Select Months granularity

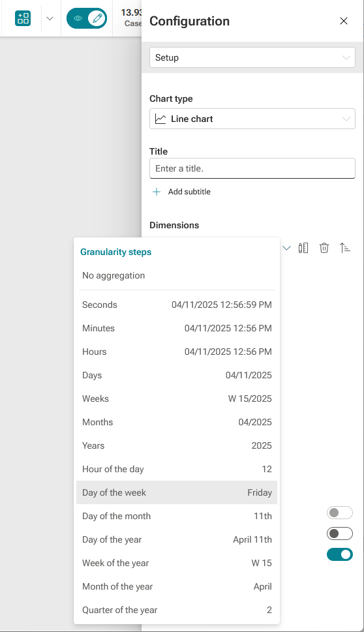(x=177, y=422)
